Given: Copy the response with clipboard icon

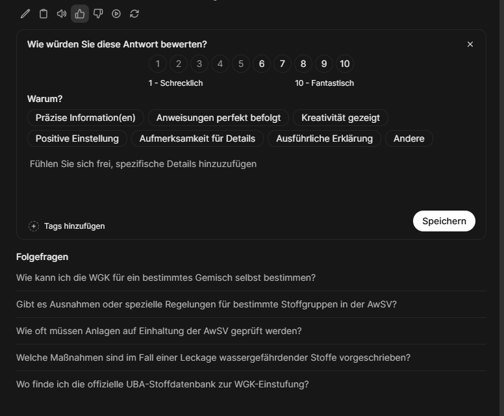Looking at the screenshot, I should 43,14.
